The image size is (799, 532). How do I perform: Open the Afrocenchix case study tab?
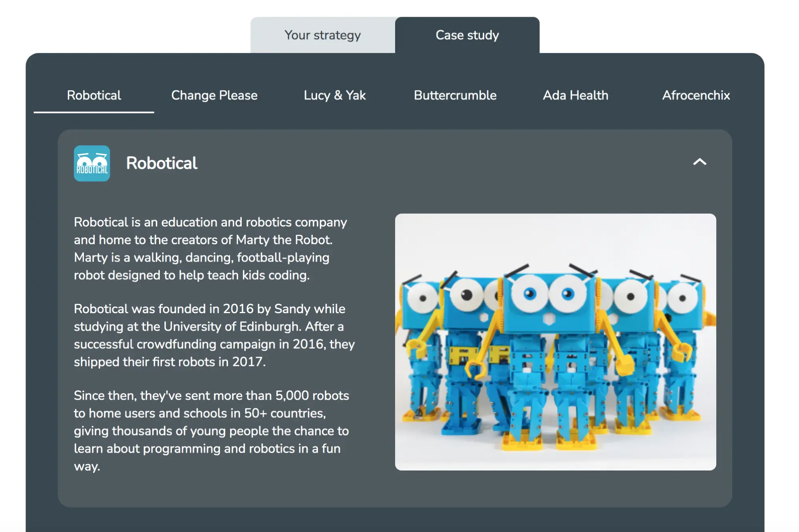696,95
